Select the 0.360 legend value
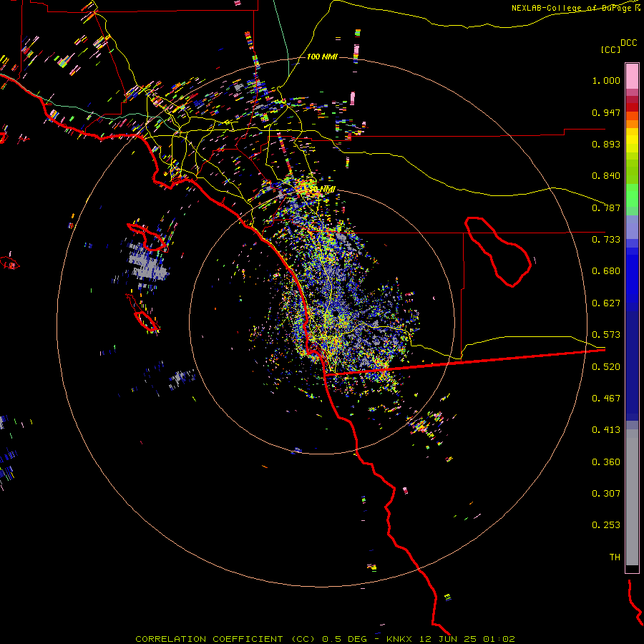The width and height of the screenshot is (644, 644). click(606, 462)
